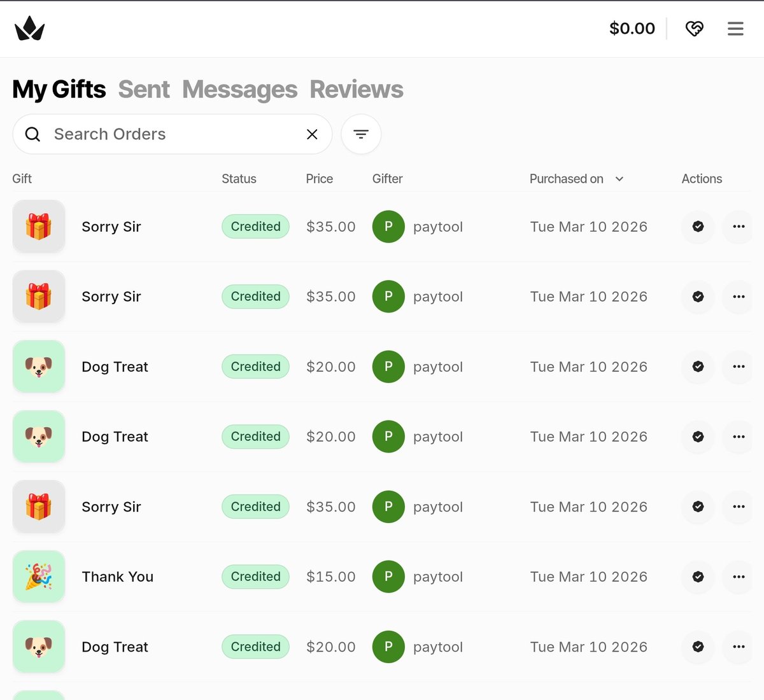The width and height of the screenshot is (764, 700).
Task: Clear the search with the X
Action: click(x=312, y=134)
